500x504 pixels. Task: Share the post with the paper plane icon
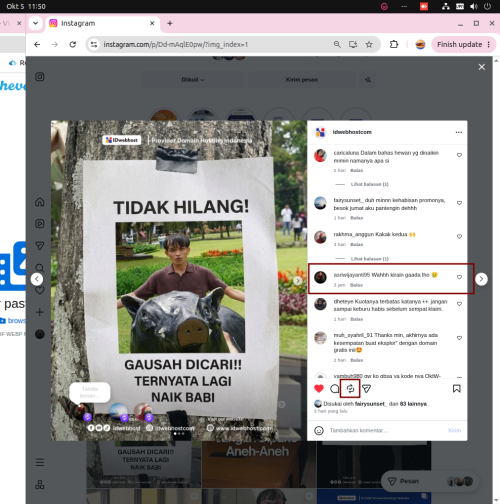click(x=366, y=389)
